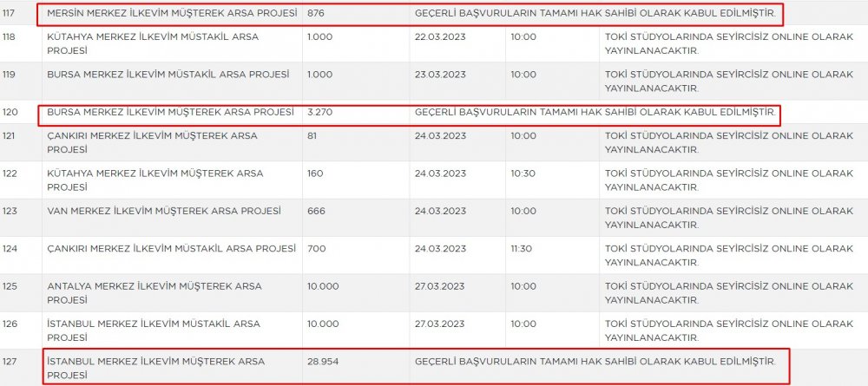
Task: Click the 10.000 value in Antalya row
Action: click(x=323, y=286)
